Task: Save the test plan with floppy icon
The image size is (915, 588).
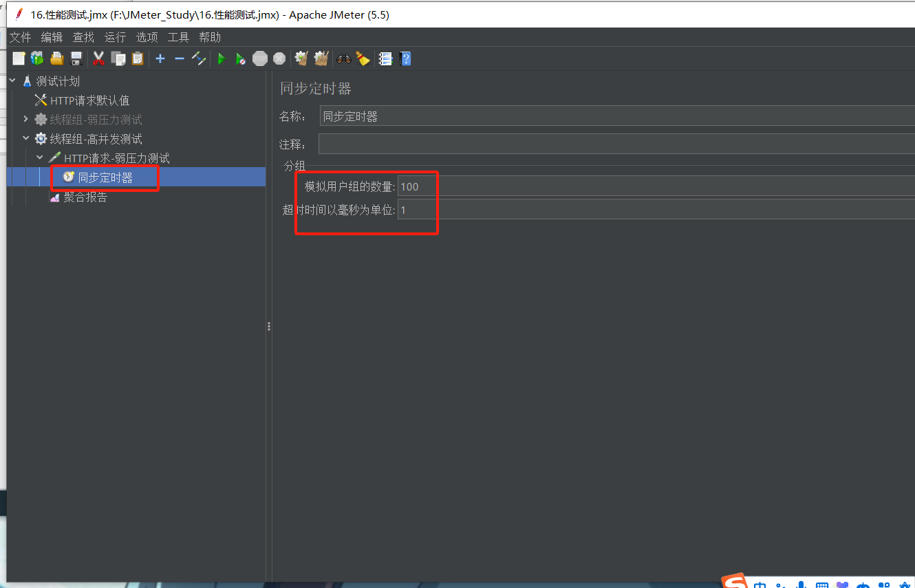Action: pyautogui.click(x=76, y=59)
